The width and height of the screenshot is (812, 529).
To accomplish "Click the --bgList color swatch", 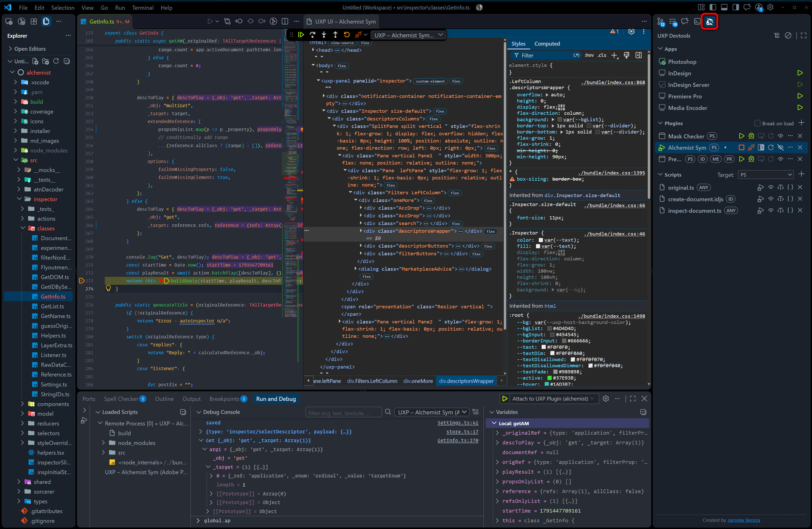I will click(x=549, y=328).
